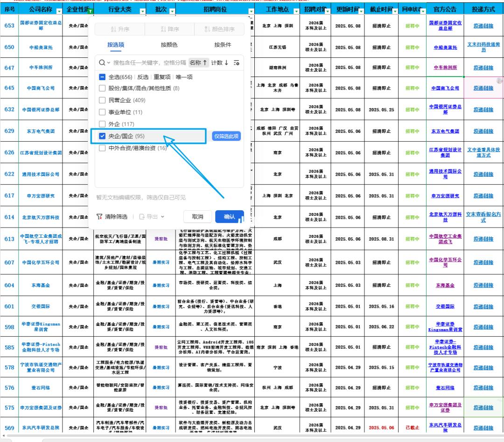
Task: Select location cell 湖南株洲
Action: 277,68
